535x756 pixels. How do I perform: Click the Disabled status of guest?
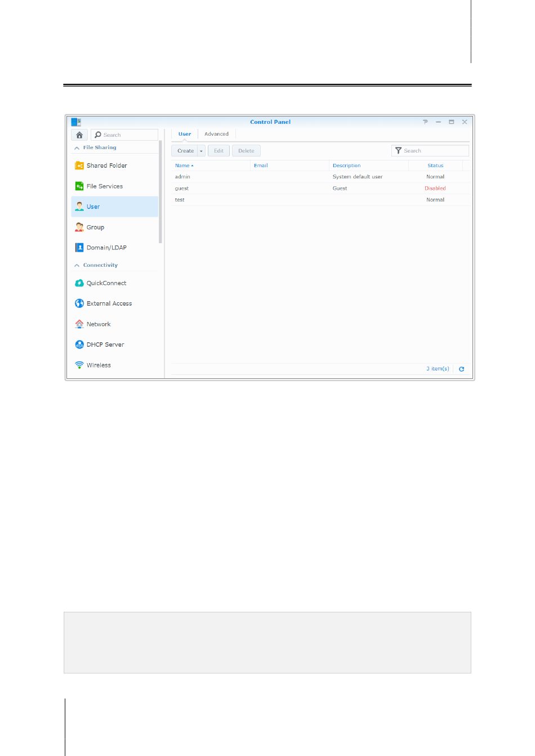[435, 189]
